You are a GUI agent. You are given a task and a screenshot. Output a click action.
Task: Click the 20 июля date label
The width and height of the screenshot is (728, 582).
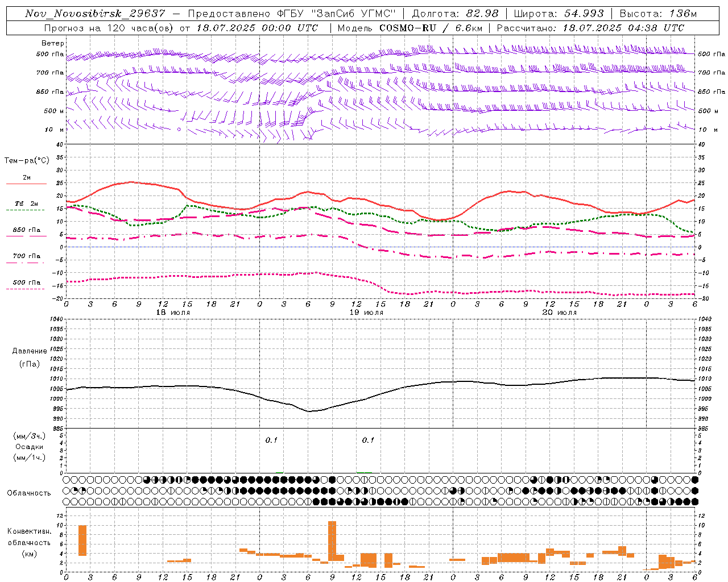(x=560, y=313)
